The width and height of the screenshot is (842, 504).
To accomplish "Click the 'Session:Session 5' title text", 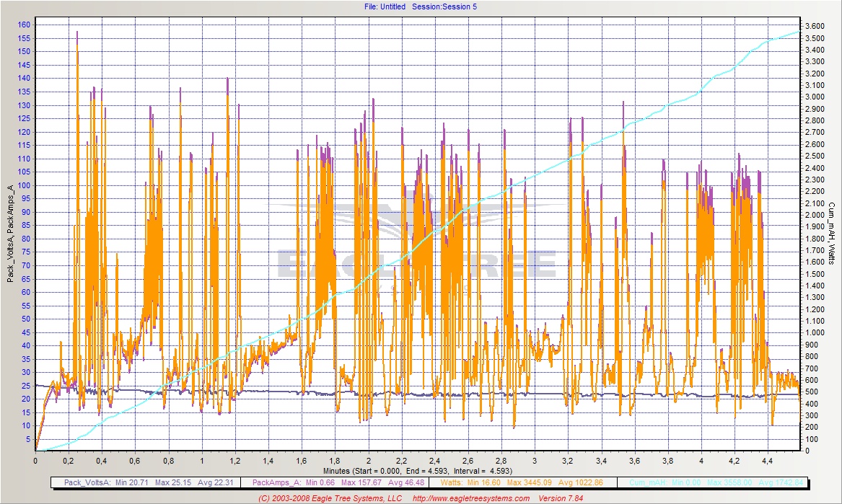I will [444, 6].
